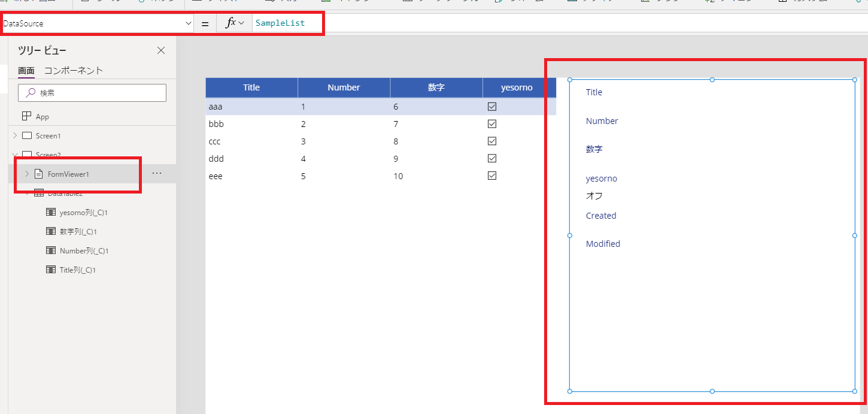The width and height of the screenshot is (868, 414).
Task: Click the column icon beside 数字列(_C)1
Action: pyautogui.click(x=51, y=231)
